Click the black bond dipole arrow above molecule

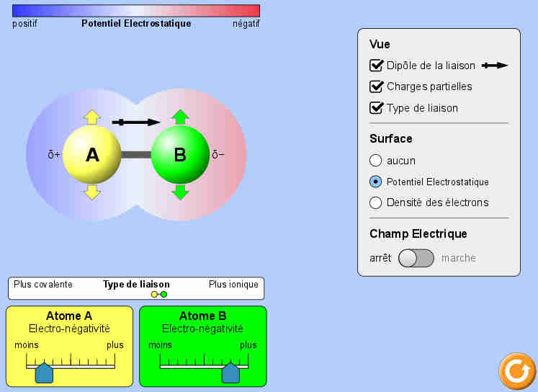136,122
